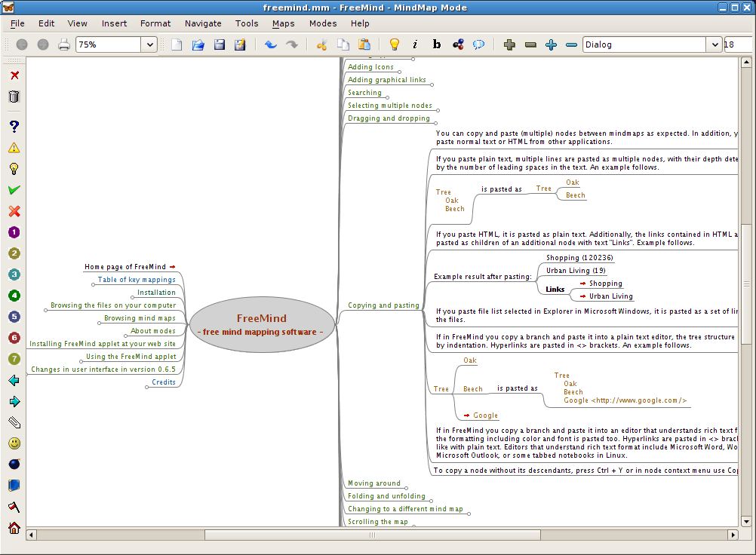Click the dark plus toolbar icon
Screen dimensions: 756x555
[x=509, y=44]
